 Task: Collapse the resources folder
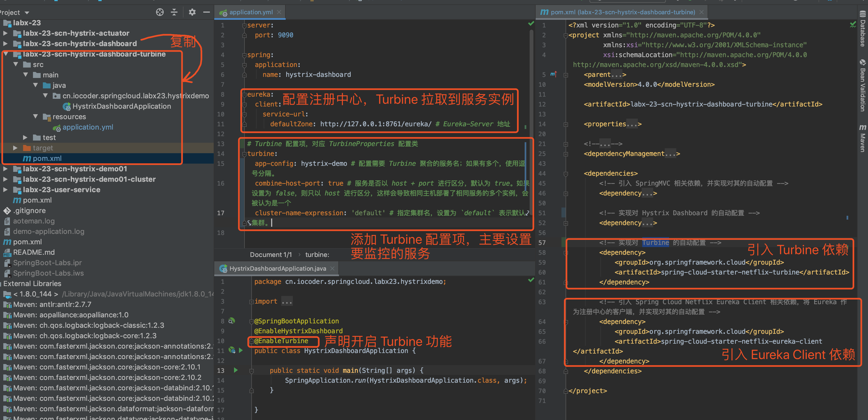[35, 117]
